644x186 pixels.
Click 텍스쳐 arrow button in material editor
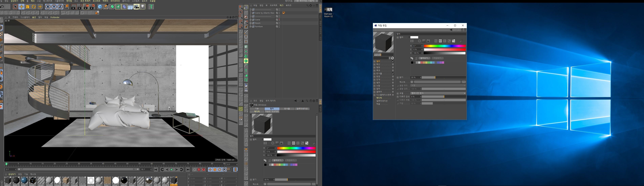(x=412, y=82)
